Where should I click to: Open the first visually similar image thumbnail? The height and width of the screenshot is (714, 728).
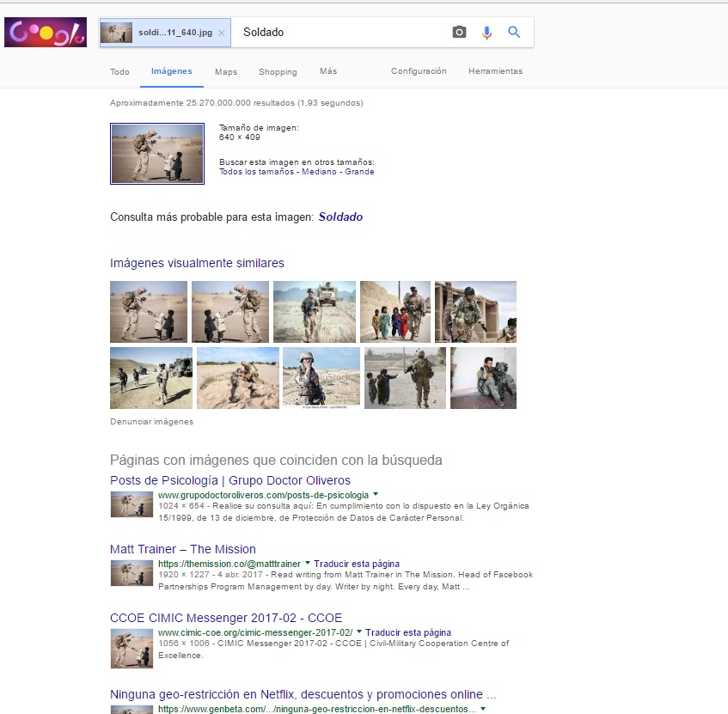pos(149,312)
